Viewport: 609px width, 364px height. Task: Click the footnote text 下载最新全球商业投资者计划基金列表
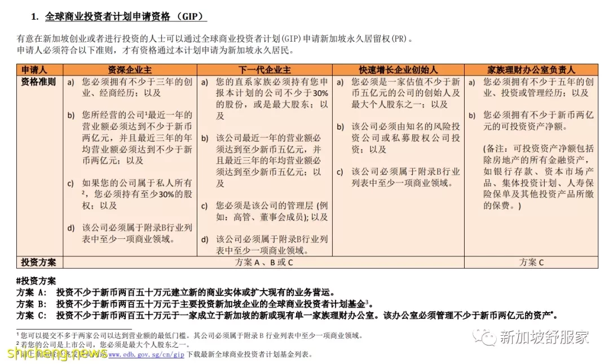pyautogui.click(x=249, y=354)
